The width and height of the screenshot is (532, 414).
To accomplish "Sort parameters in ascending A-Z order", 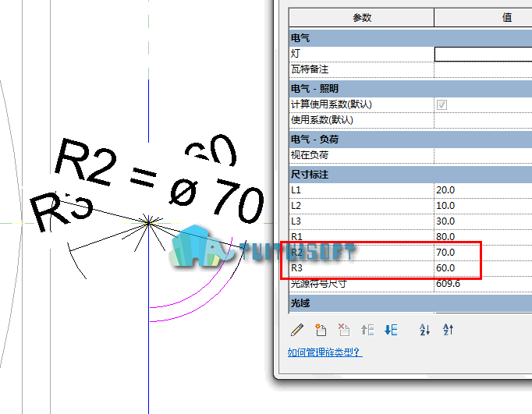I will 425,330.
